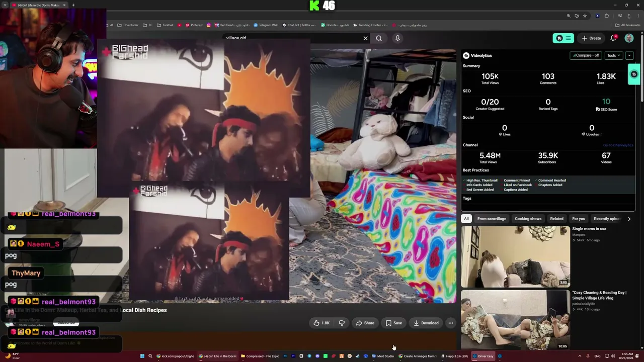Switch to Driver Easy taskbar window
Image resolution: width=644 pixels, height=362 pixels.
tap(483, 356)
